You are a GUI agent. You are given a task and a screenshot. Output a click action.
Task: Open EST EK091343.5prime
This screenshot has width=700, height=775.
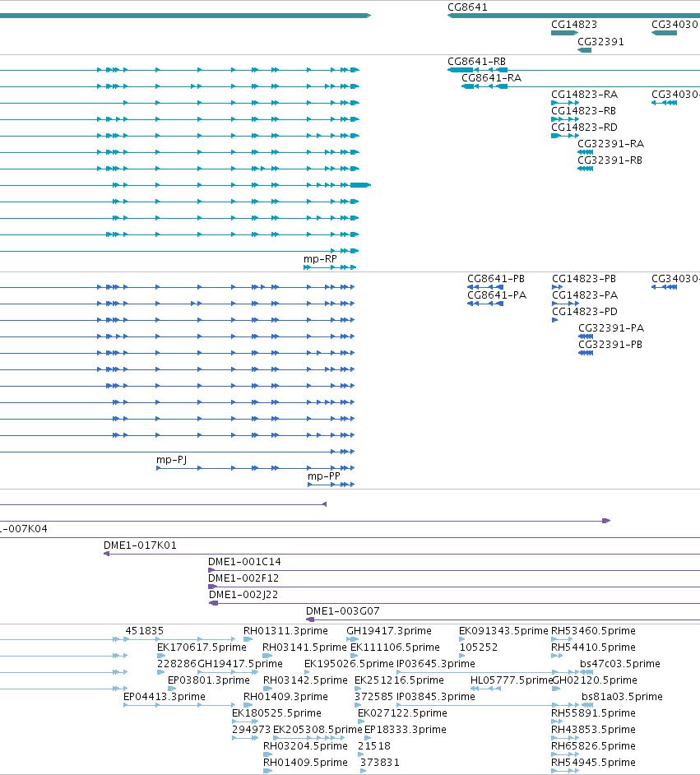click(503, 631)
